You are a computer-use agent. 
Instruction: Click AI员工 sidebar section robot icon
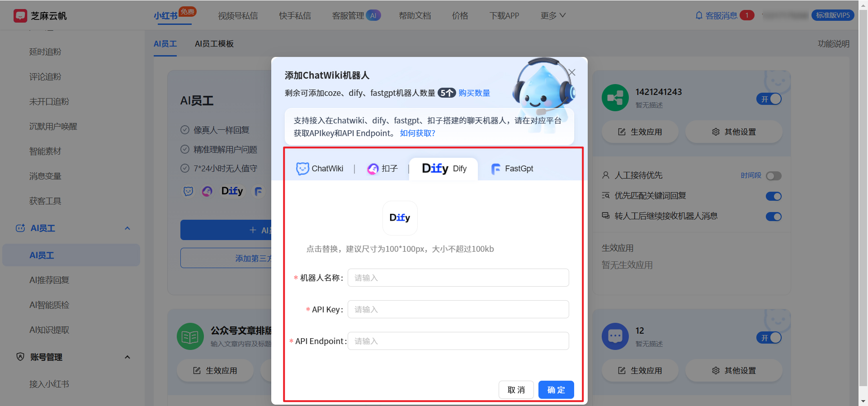click(x=20, y=228)
